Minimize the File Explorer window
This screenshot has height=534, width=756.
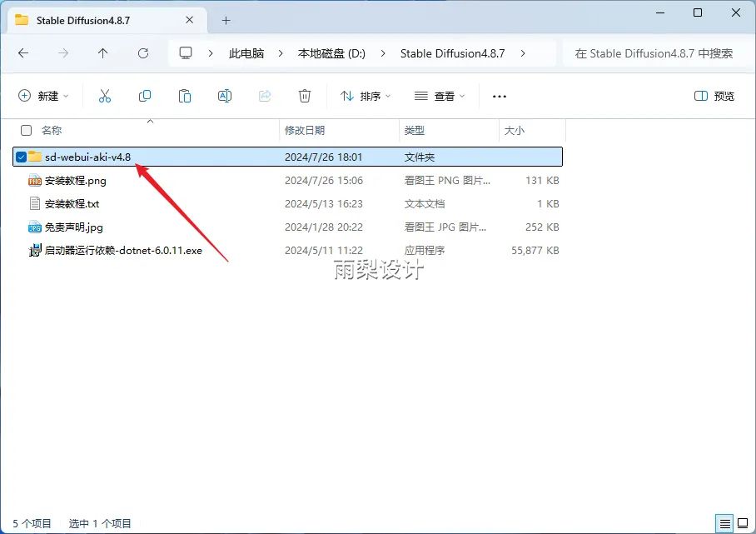(x=660, y=12)
